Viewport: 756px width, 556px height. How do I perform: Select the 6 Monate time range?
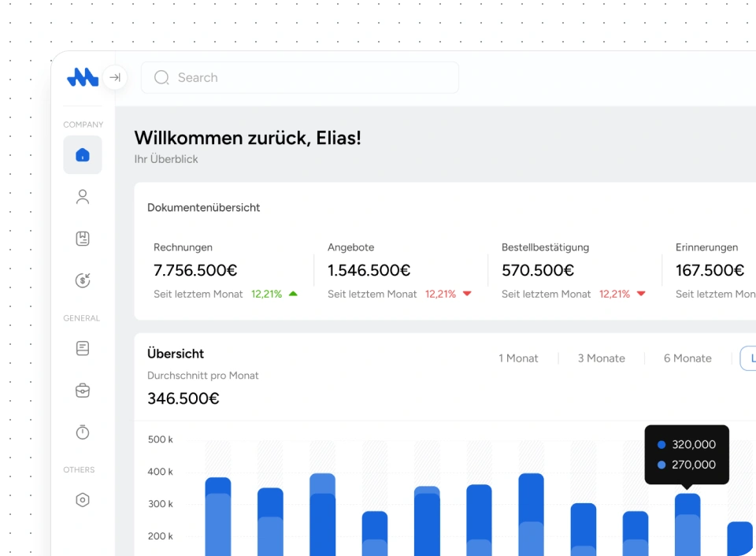687,358
